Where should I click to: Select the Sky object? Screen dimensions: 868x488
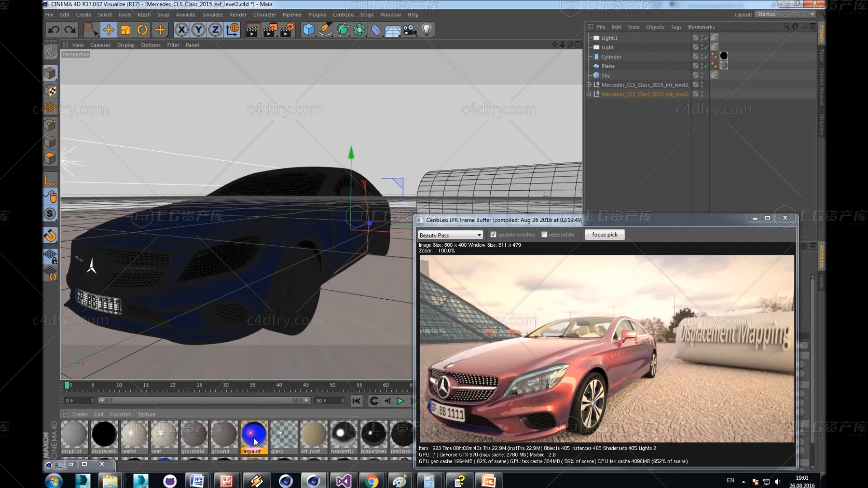(x=605, y=76)
